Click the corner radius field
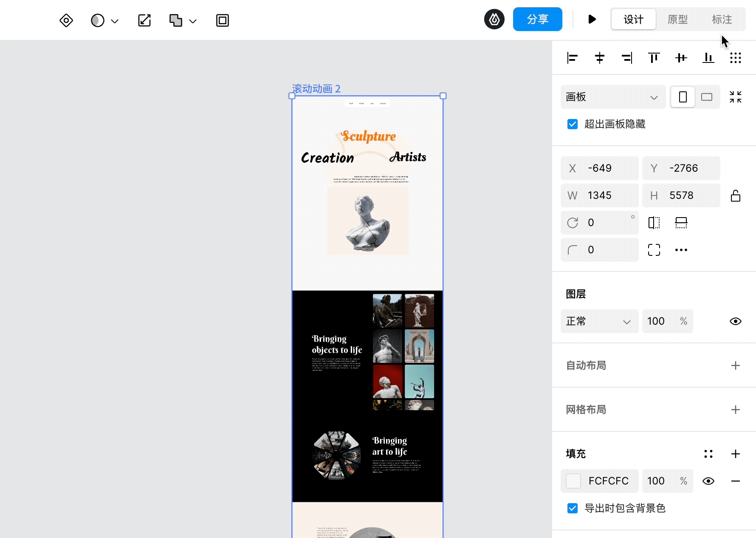 pos(600,250)
